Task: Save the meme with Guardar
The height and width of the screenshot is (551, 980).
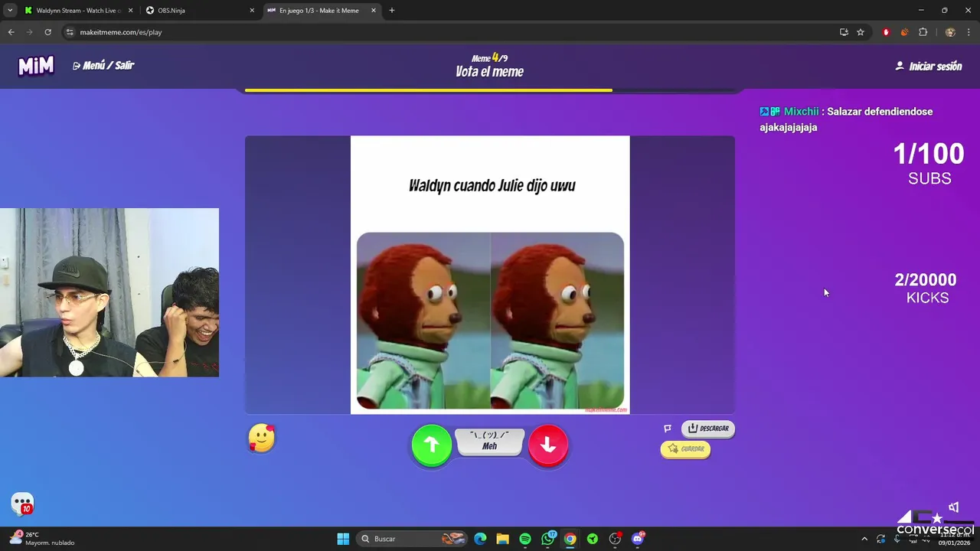Action: 685,449
